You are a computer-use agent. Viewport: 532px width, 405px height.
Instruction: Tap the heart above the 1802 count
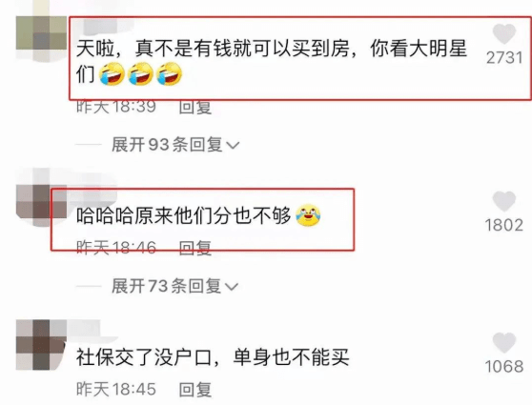click(503, 201)
